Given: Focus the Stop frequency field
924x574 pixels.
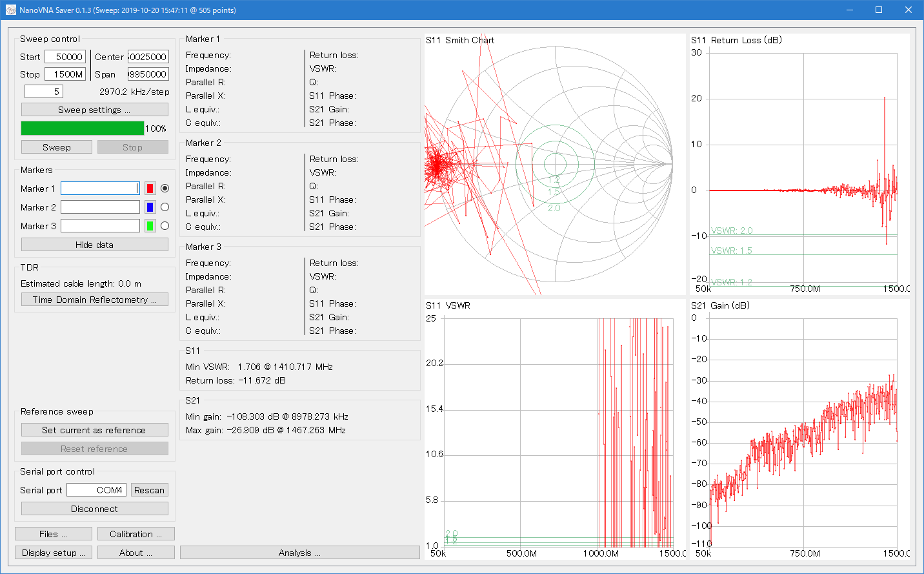Looking at the screenshot, I should pyautogui.click(x=65, y=74).
